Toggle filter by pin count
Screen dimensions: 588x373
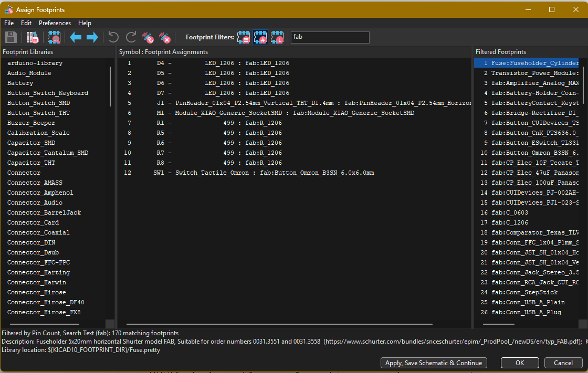[x=260, y=37]
